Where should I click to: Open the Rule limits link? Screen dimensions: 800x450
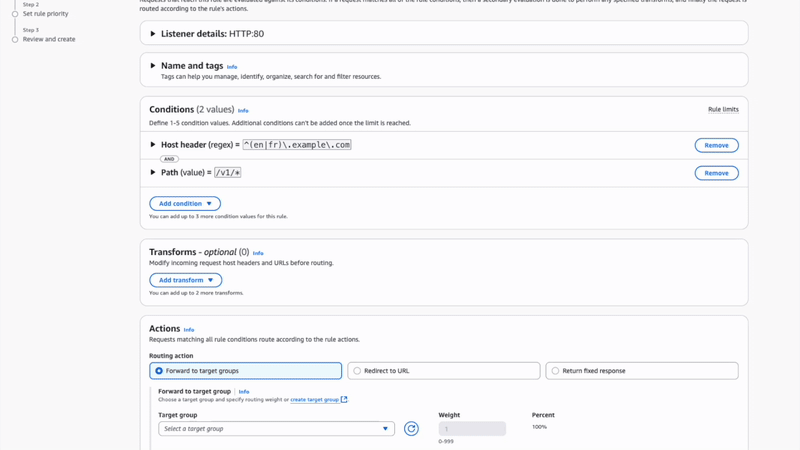coord(722,110)
